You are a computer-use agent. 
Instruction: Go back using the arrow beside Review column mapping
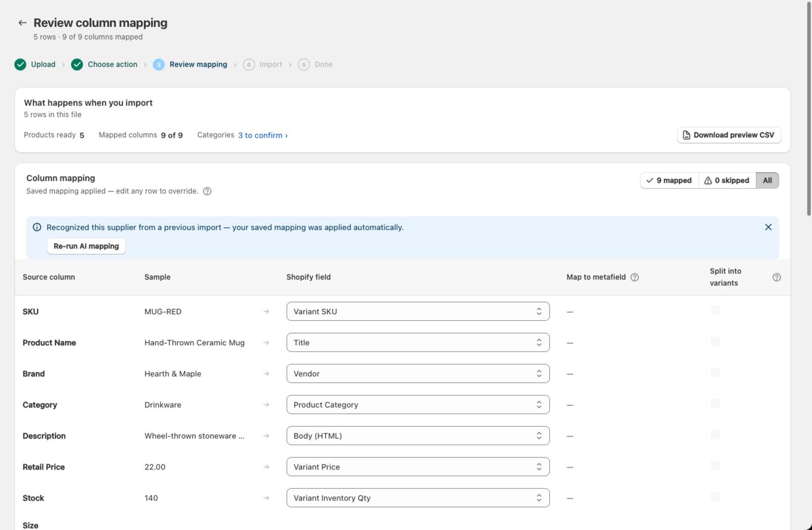(x=22, y=23)
